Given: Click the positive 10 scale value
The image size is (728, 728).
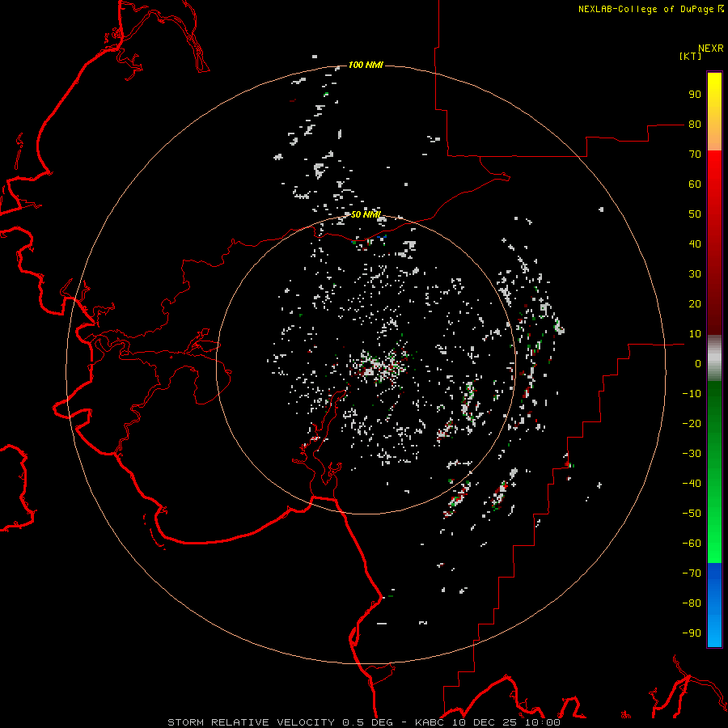Looking at the screenshot, I should (x=695, y=334).
